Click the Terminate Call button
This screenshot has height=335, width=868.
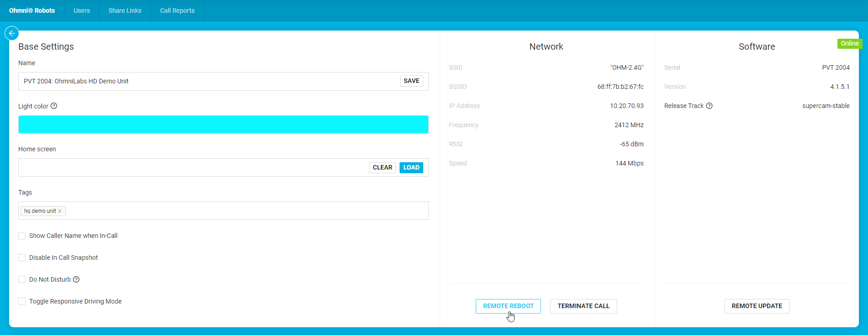pyautogui.click(x=583, y=306)
